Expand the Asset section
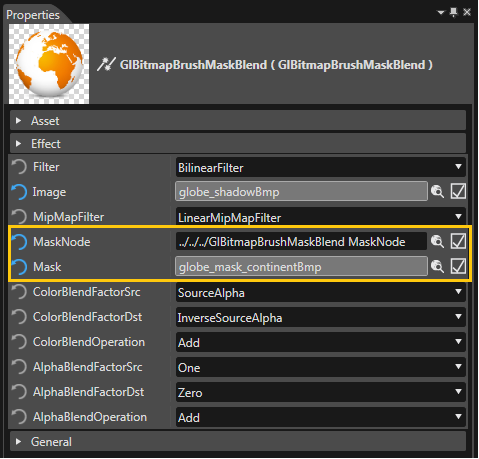The image size is (479, 459). [x=238, y=120]
